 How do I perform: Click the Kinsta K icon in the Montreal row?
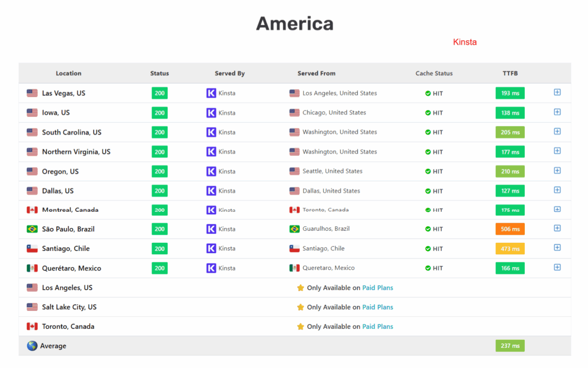(x=211, y=210)
